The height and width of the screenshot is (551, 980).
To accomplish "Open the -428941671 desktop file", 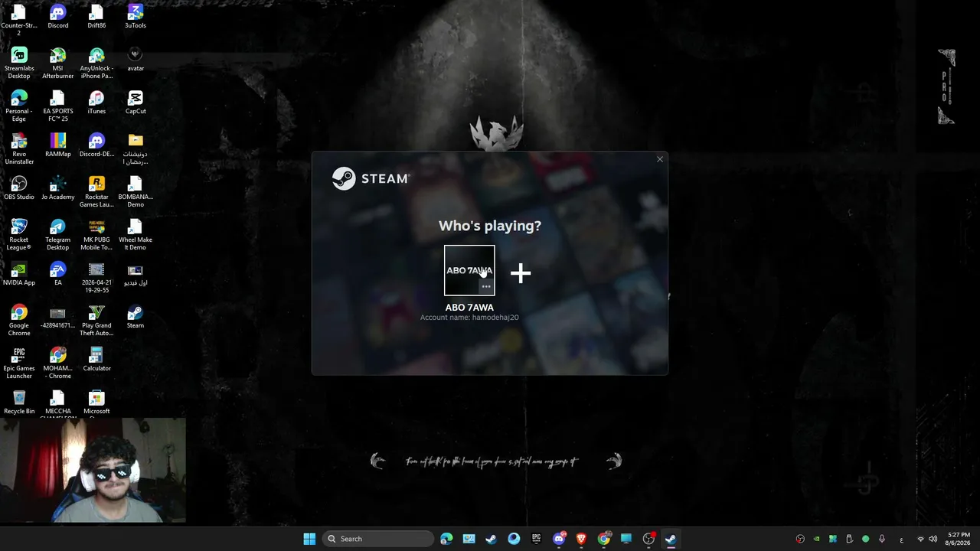I will click(x=57, y=317).
